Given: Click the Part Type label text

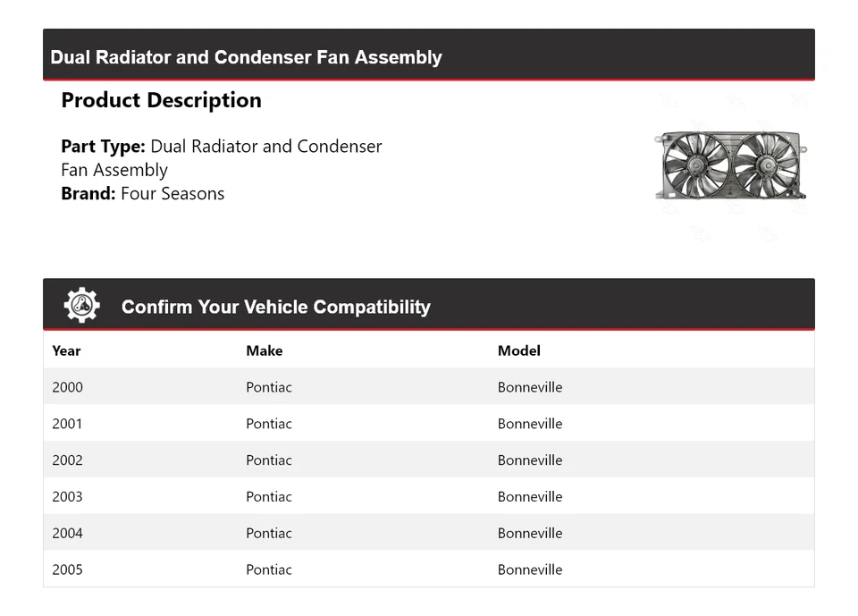Looking at the screenshot, I should [103, 147].
